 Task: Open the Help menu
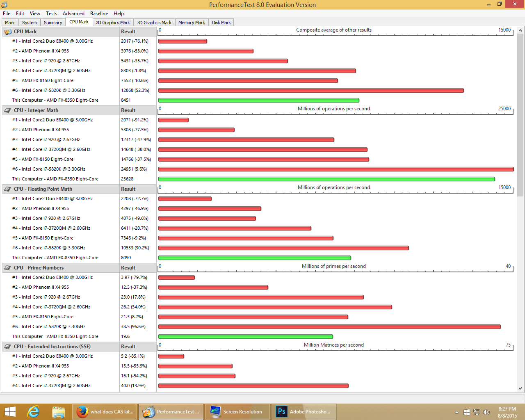coord(119,14)
